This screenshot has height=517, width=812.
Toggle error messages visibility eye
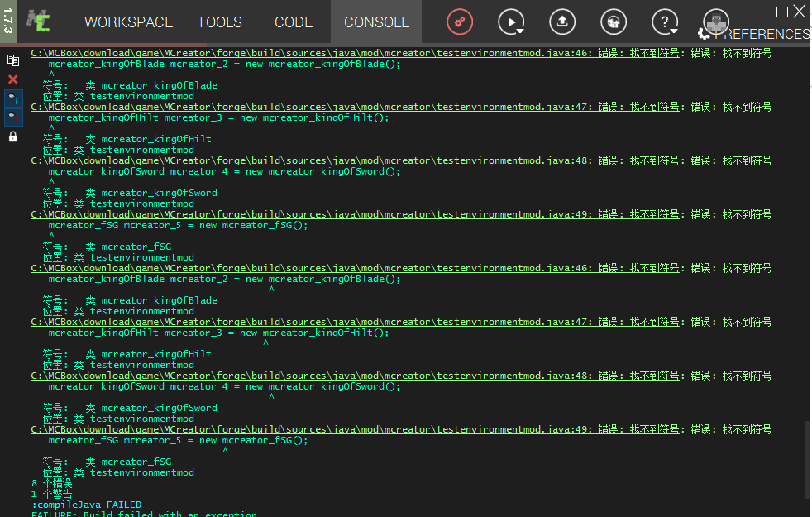pos(13,117)
